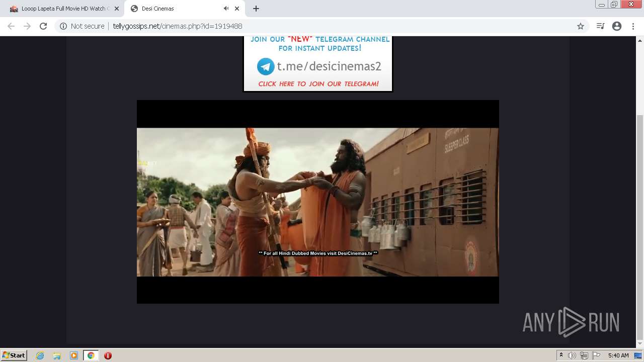The image size is (644, 362).
Task: Open Windows Media Player from taskbar
Action: point(74,355)
